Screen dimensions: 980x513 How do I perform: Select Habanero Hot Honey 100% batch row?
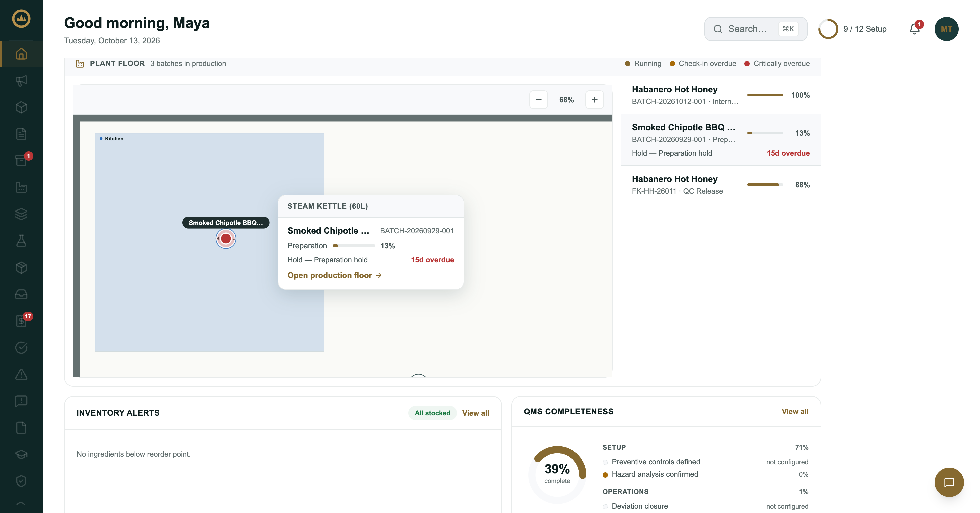(721, 95)
